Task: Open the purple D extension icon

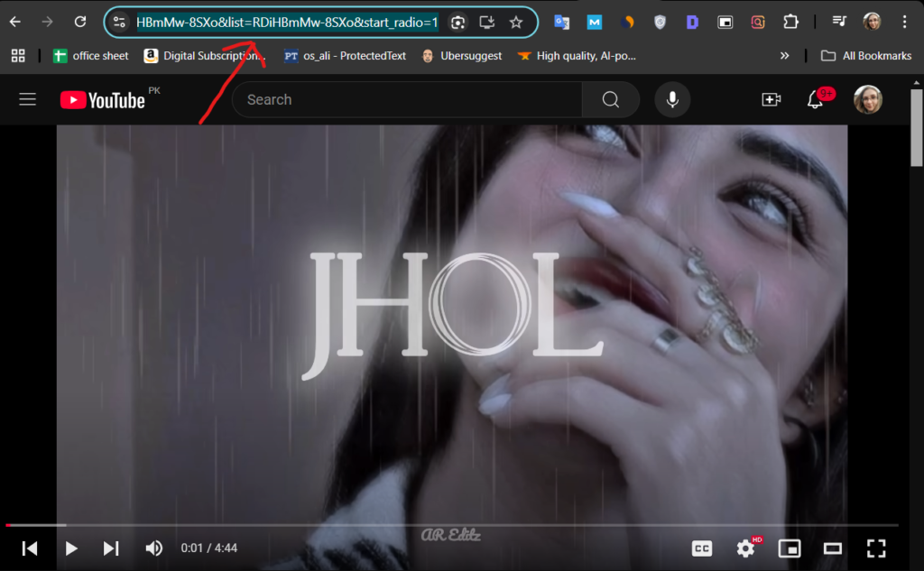Action: (692, 23)
